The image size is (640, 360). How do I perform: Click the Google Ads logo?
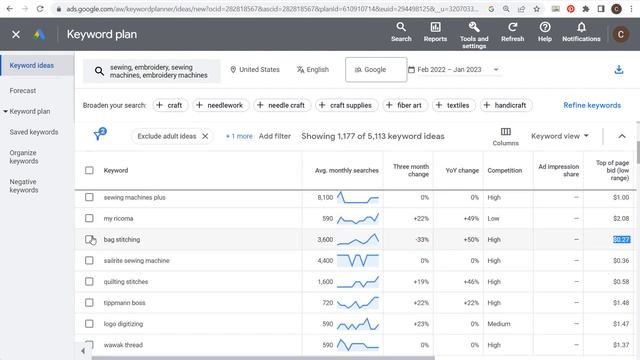tap(39, 35)
